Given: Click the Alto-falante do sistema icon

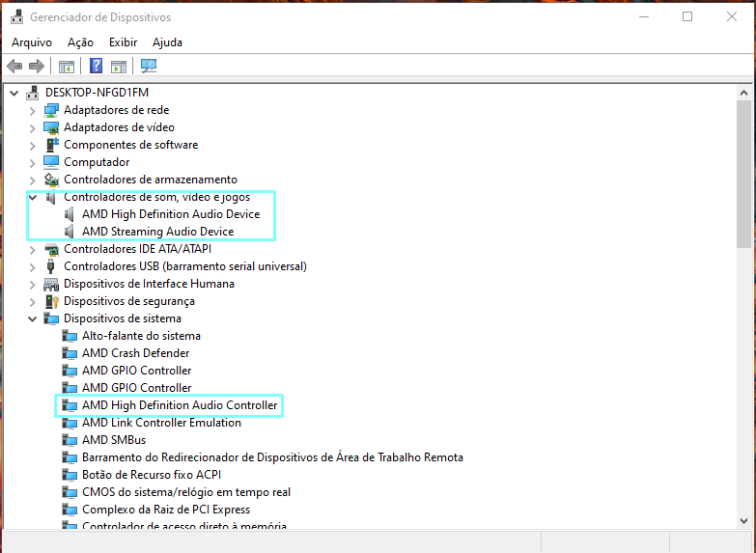Looking at the screenshot, I should [70, 336].
